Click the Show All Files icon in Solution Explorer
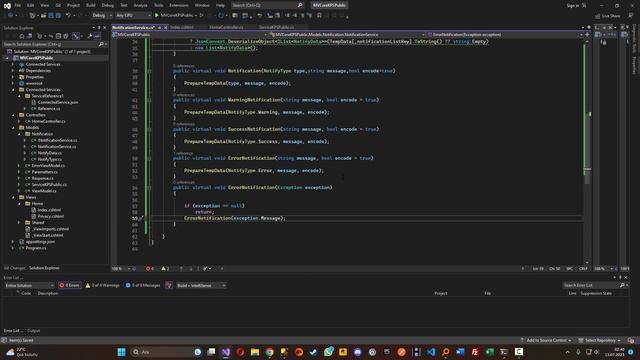The height and width of the screenshot is (360, 640). tap(66, 36)
